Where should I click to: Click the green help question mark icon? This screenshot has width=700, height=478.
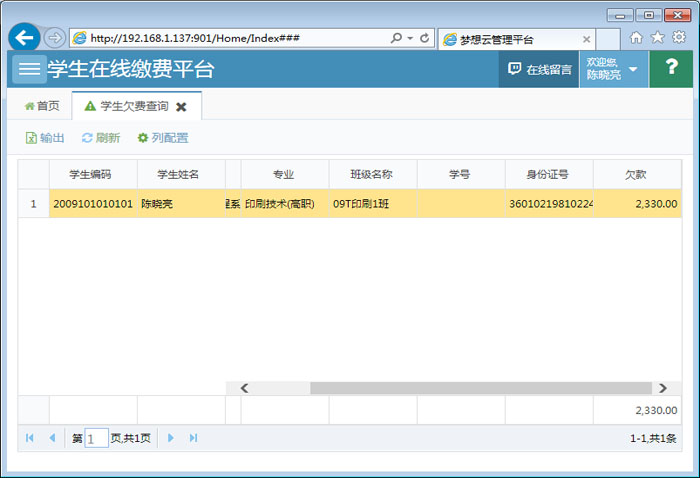(x=671, y=69)
